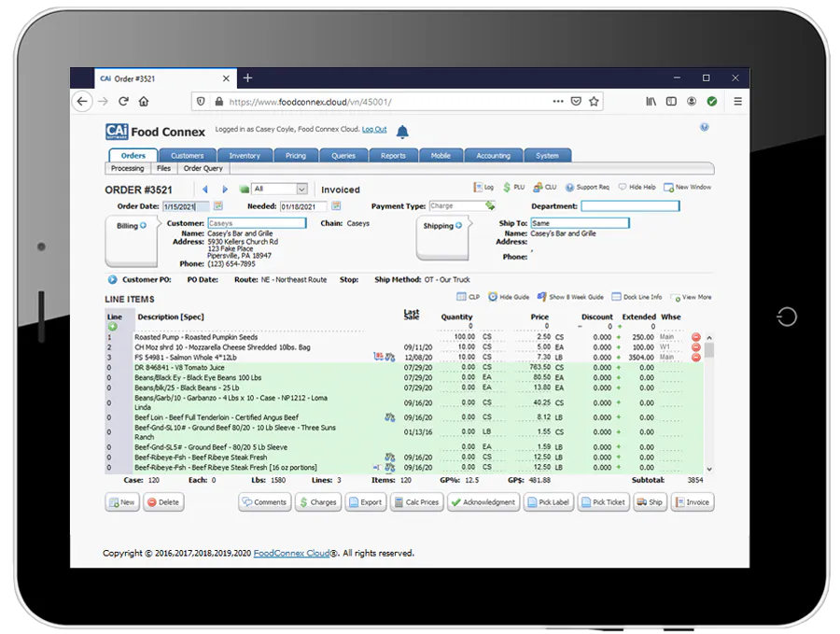
Task: Switch to the Queries tab
Action: tap(343, 155)
